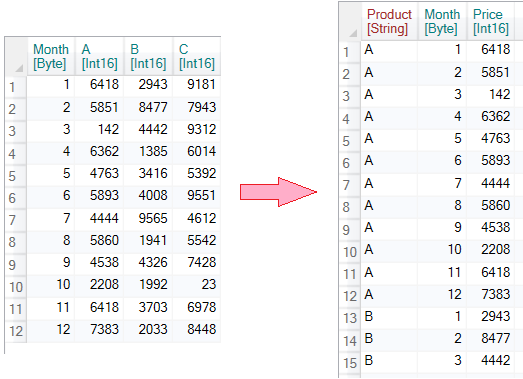Click cell 4612 in column C
523x379 pixels.
[x=197, y=219]
